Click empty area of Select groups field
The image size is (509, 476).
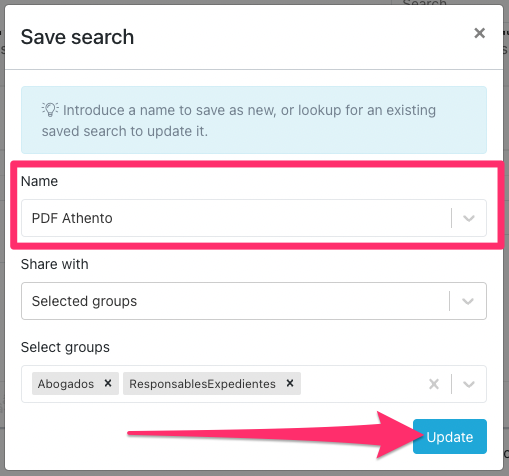(x=363, y=384)
